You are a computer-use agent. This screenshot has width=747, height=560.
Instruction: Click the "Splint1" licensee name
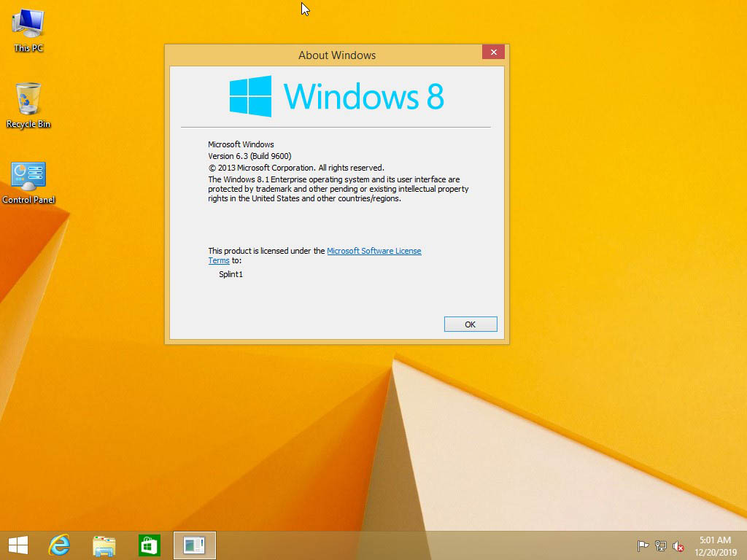click(231, 274)
